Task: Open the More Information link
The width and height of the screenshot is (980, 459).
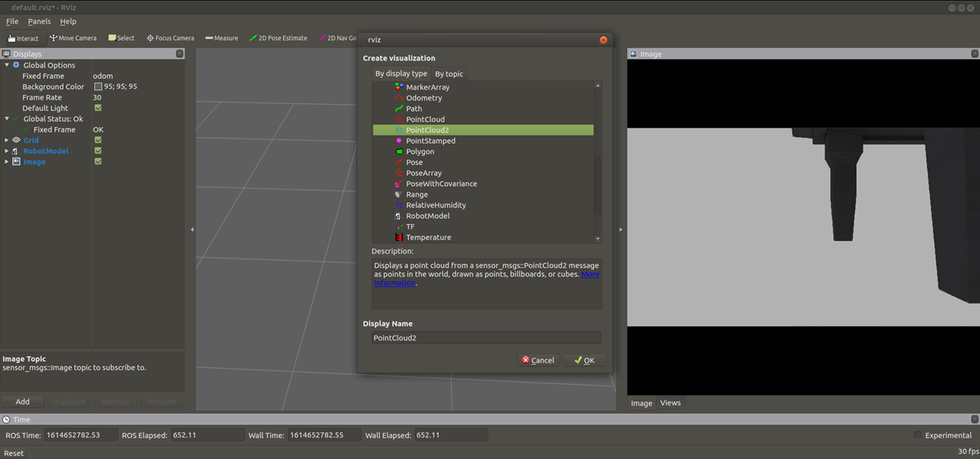Action: pyautogui.click(x=590, y=274)
